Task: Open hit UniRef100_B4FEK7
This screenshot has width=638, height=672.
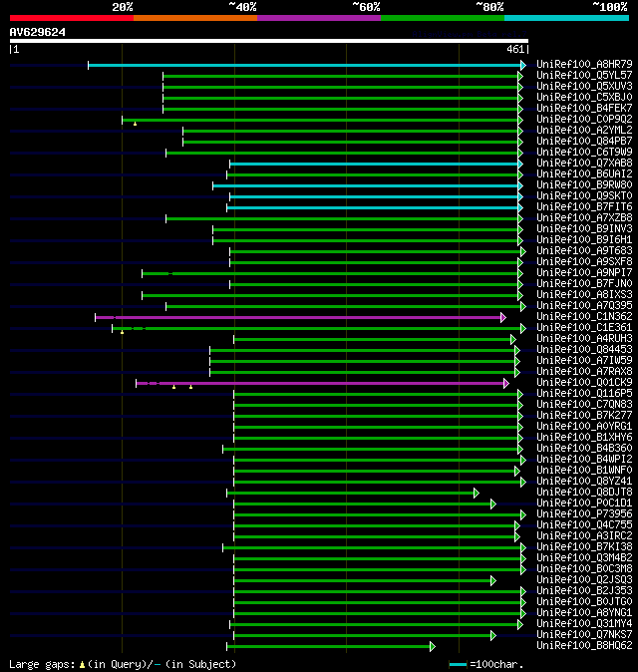Action: 584,108
